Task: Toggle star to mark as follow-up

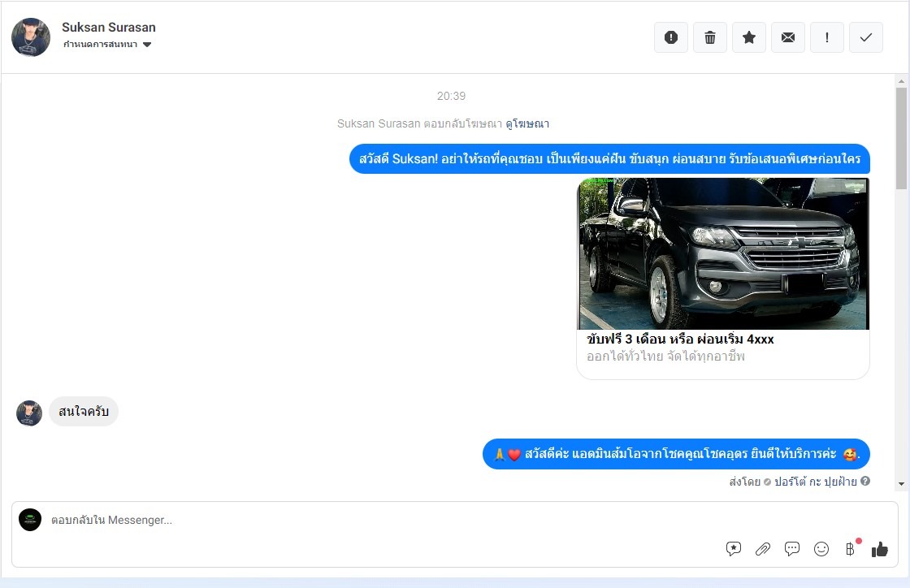Action: tap(749, 37)
